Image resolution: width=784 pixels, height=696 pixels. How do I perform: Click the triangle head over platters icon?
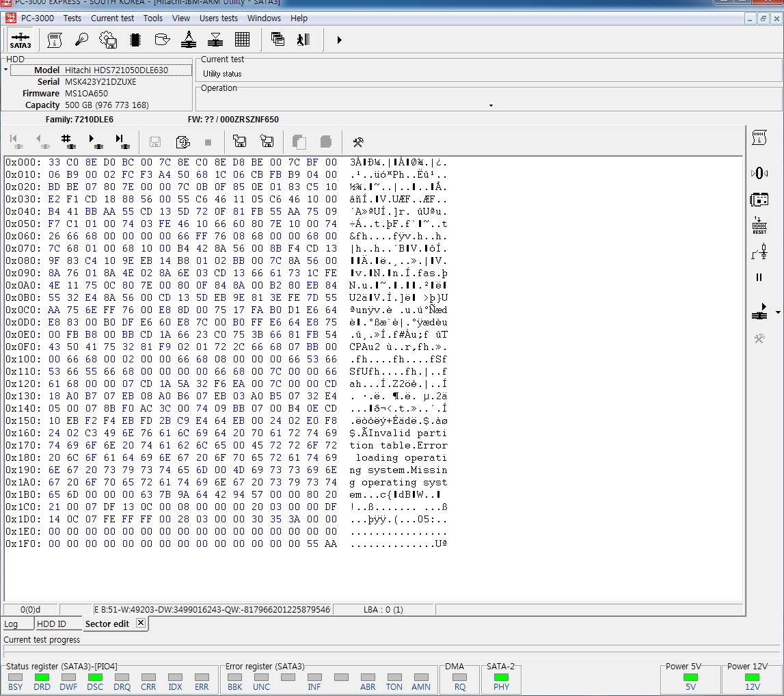click(215, 40)
